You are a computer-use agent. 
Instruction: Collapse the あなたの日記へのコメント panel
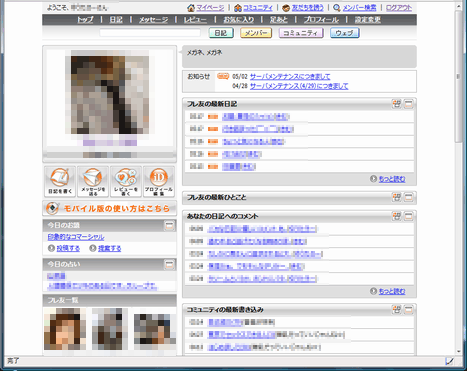[408, 216]
